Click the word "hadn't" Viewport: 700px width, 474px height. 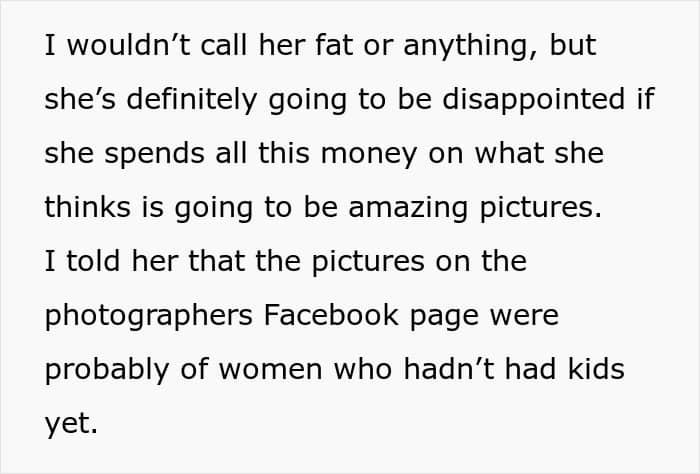(x=449, y=369)
